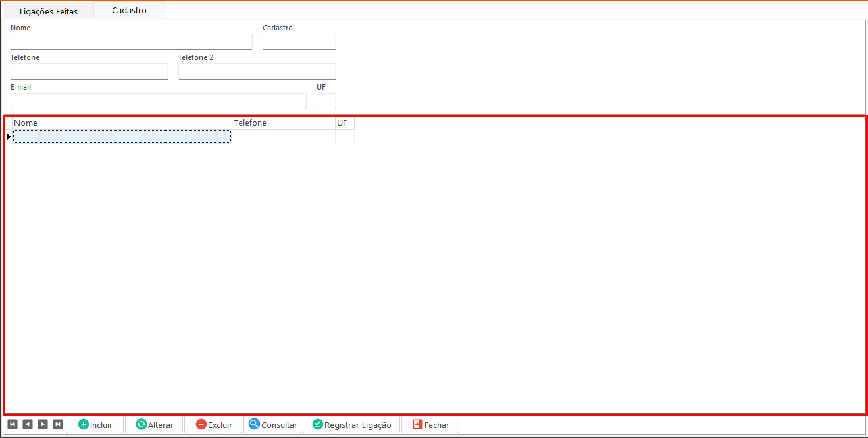Click the Excluir button

point(213,425)
